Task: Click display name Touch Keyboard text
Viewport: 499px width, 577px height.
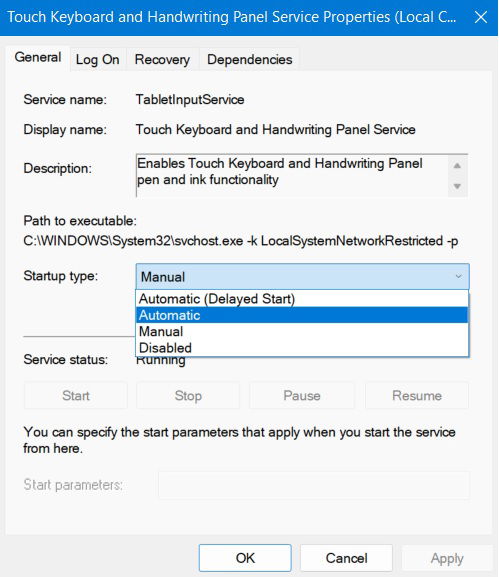Action: click(x=276, y=130)
